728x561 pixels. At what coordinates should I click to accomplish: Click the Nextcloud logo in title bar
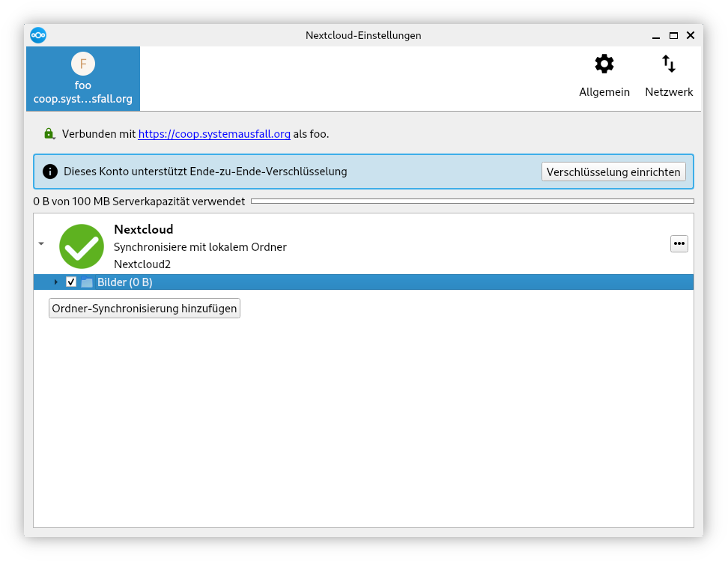pyautogui.click(x=38, y=35)
